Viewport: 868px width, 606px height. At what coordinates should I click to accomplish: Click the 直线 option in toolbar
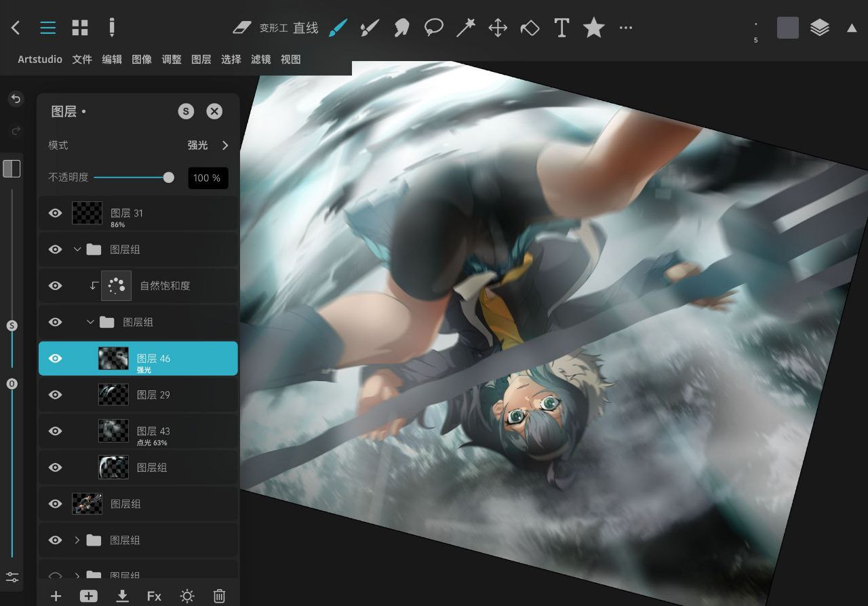tap(306, 28)
